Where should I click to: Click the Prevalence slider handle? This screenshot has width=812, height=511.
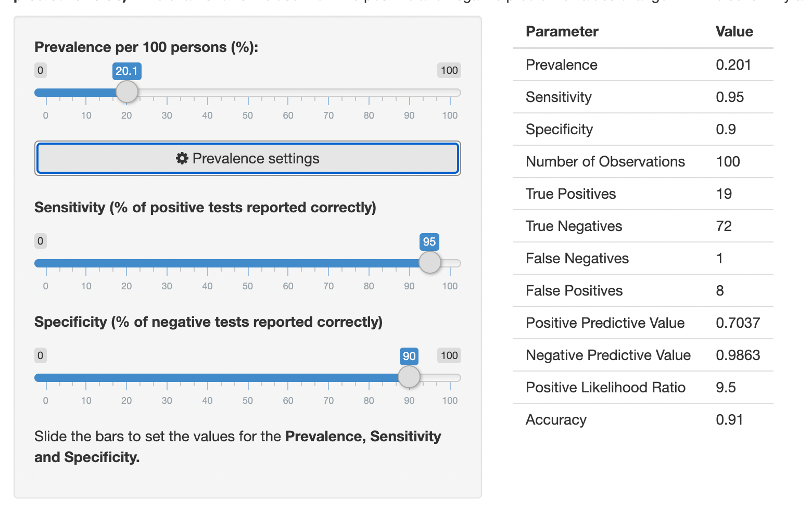pyautogui.click(x=126, y=92)
